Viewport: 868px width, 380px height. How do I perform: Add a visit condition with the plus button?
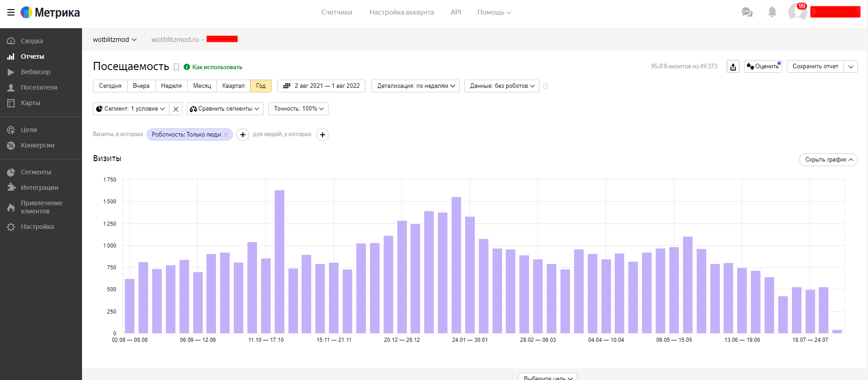click(243, 135)
